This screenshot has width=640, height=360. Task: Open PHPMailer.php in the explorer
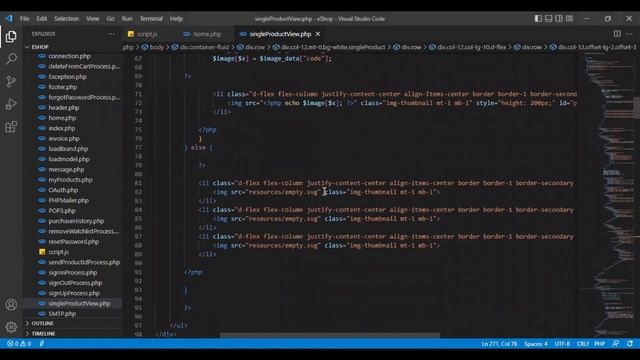click(x=69, y=200)
